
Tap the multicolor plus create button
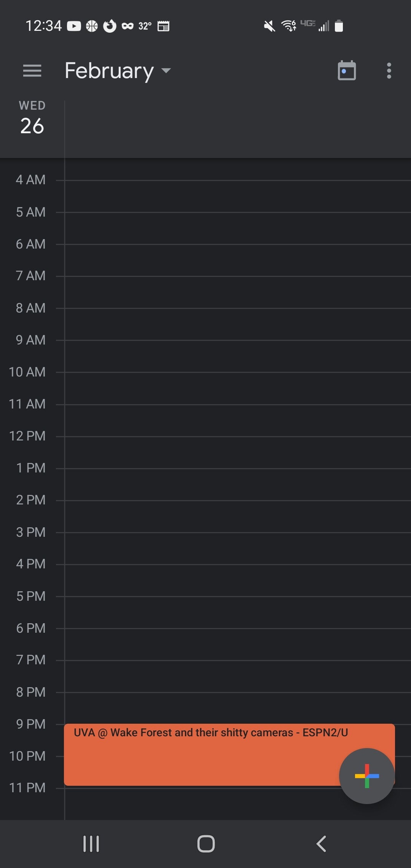[x=366, y=776]
